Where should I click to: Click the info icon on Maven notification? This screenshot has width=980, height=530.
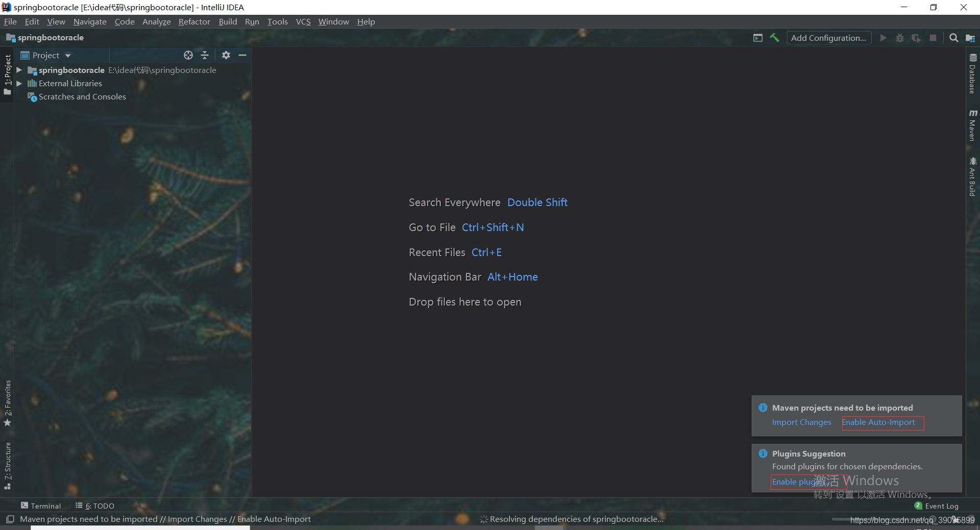pos(763,408)
